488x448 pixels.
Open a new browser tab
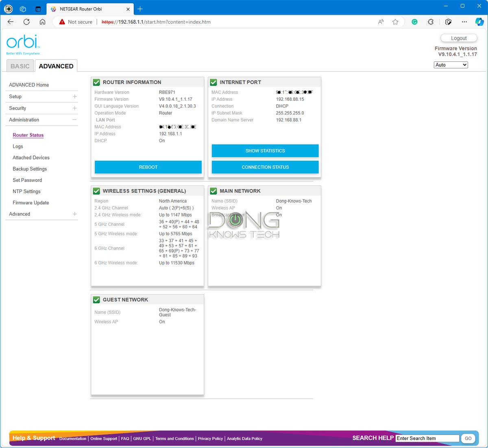pos(140,9)
